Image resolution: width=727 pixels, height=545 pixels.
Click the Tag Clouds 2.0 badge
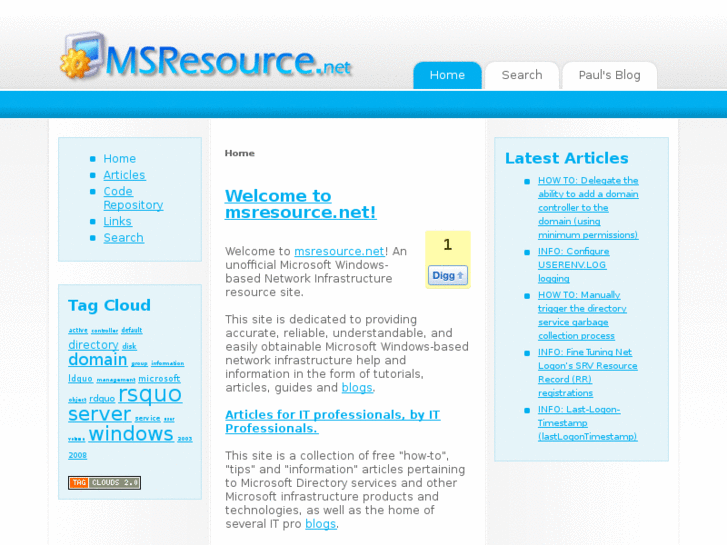pos(104,482)
